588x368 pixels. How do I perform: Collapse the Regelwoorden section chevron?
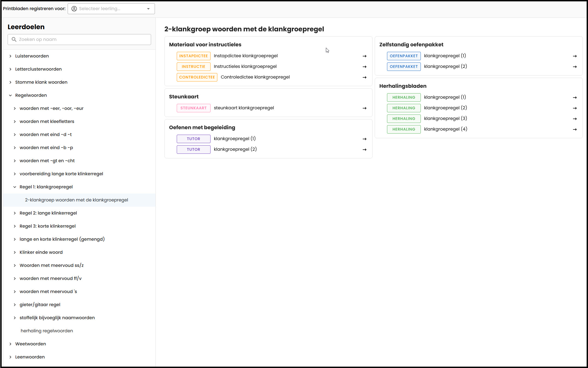click(10, 95)
